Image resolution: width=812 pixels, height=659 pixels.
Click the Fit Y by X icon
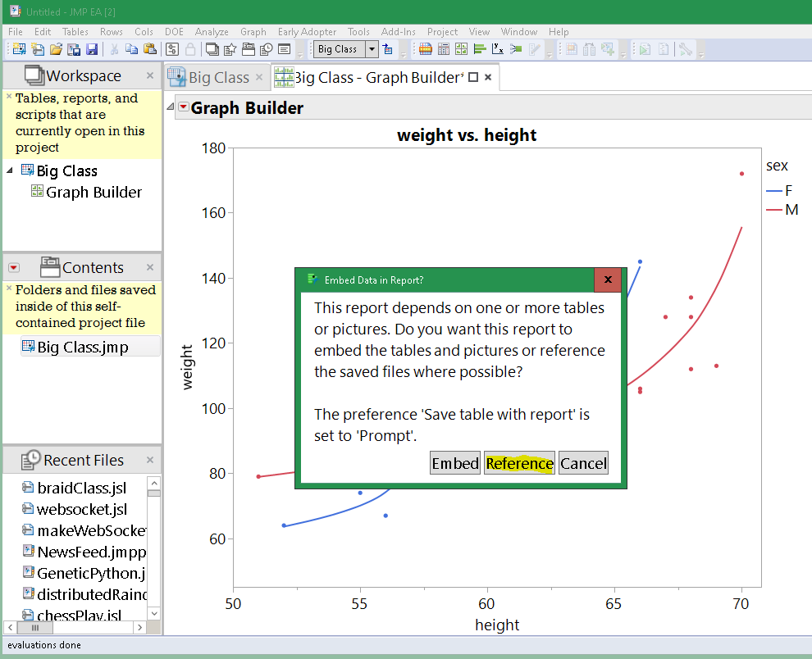click(x=498, y=50)
